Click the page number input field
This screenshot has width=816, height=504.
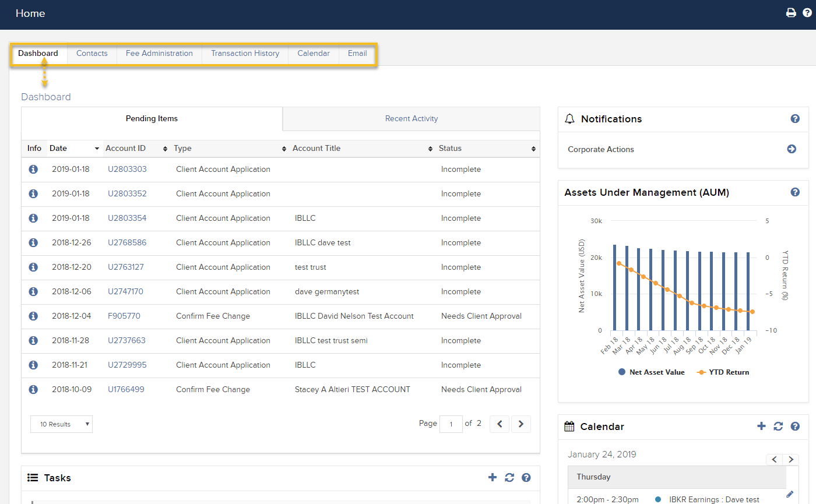[x=451, y=424]
